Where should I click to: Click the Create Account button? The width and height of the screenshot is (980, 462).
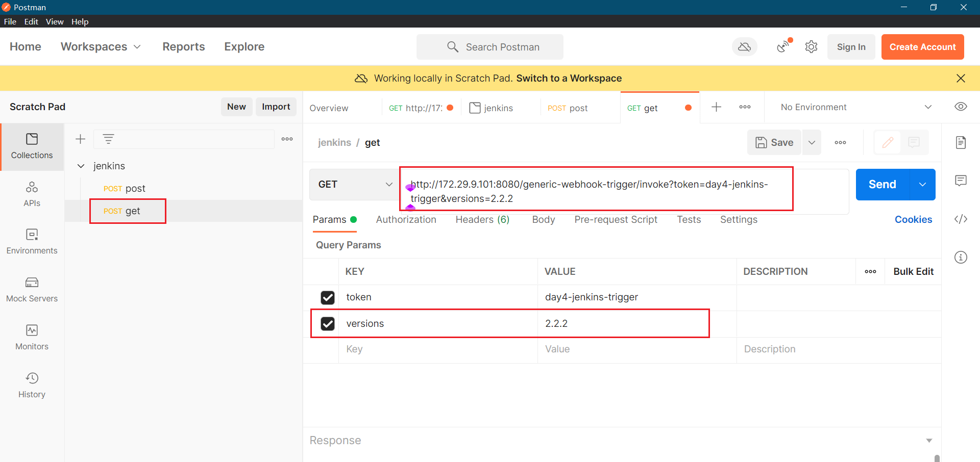click(x=922, y=47)
